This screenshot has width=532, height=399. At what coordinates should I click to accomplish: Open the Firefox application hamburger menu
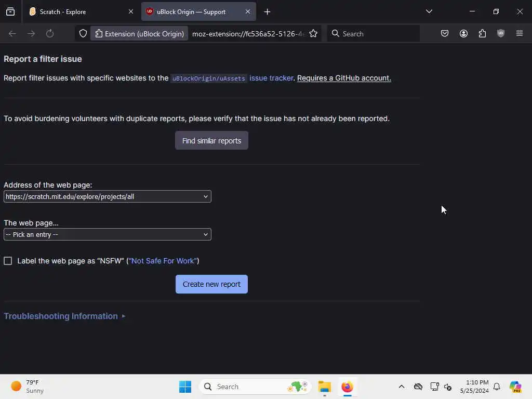point(520,34)
